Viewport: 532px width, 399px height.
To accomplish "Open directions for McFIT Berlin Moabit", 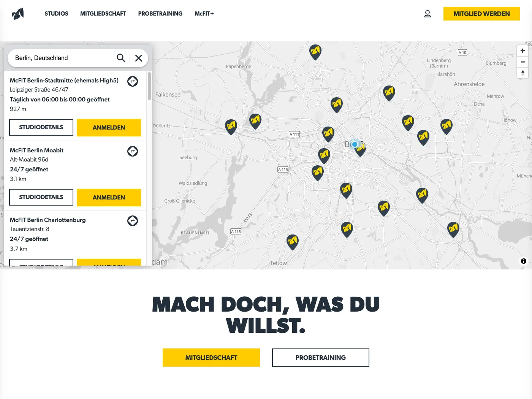I will pos(132,151).
